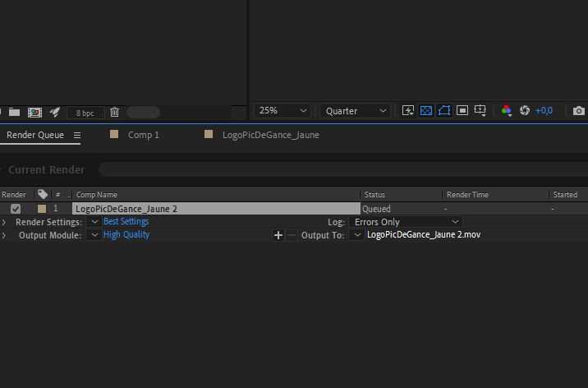This screenshot has width=588, height=388.
Task: Create a new composition with the composition icon
Action: [34, 112]
